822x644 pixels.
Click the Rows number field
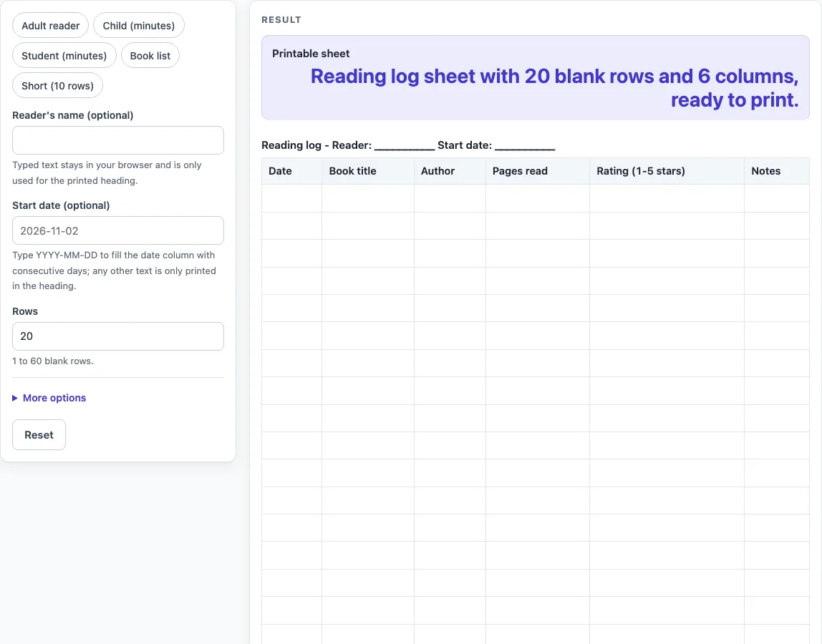tap(118, 336)
